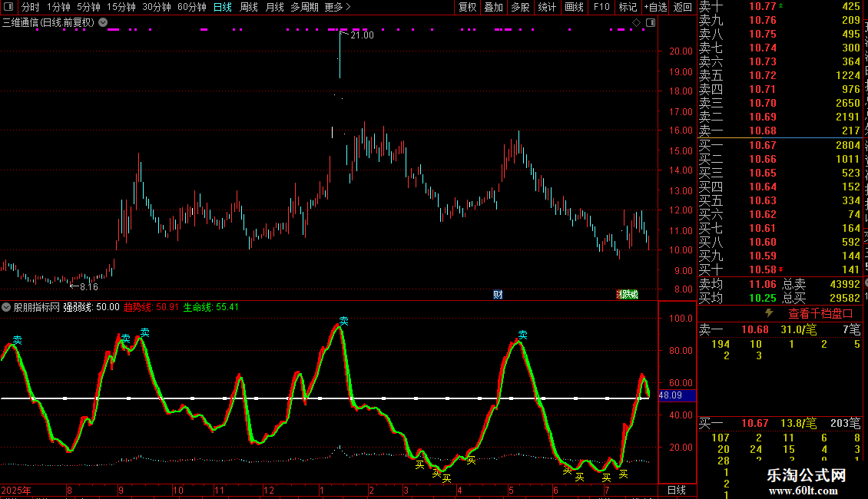Click the 强弱线 50.00 indicator label
Image resolution: width=868 pixels, height=499 pixels.
[91, 307]
